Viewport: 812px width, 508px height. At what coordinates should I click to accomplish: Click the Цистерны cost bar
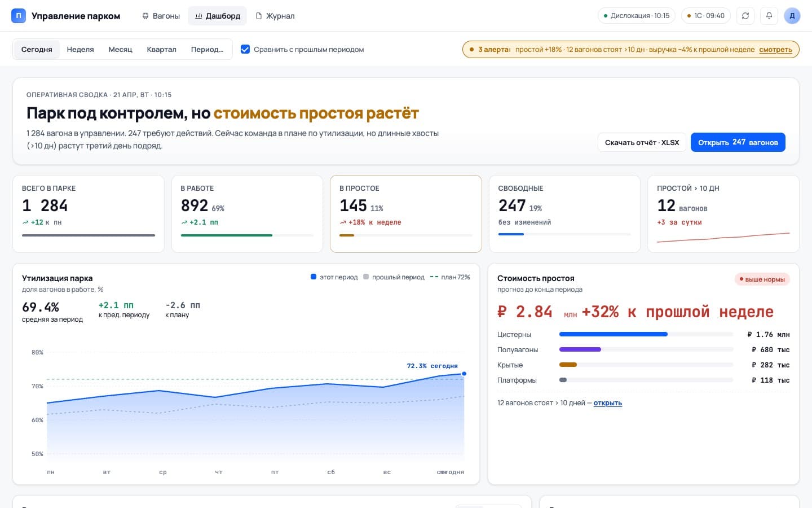[x=646, y=334]
